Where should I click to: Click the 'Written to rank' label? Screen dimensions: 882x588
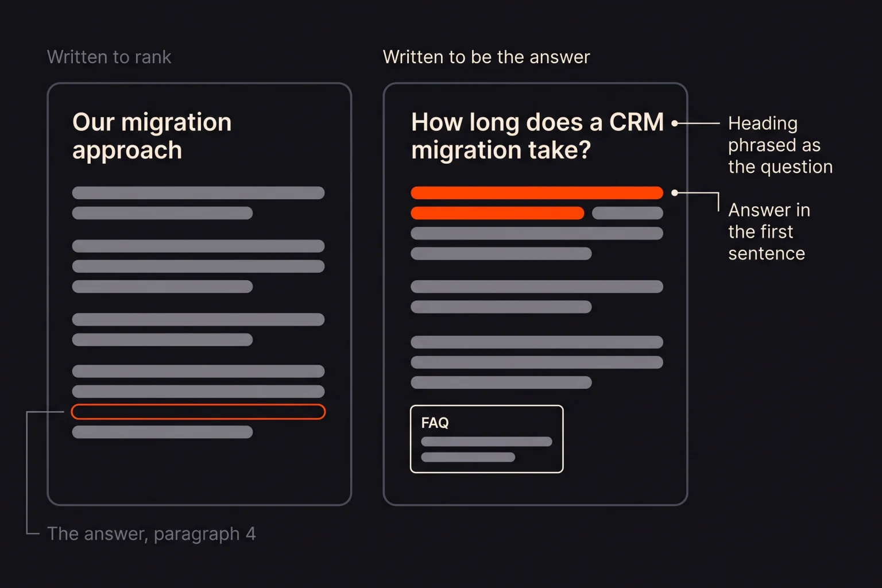click(109, 57)
